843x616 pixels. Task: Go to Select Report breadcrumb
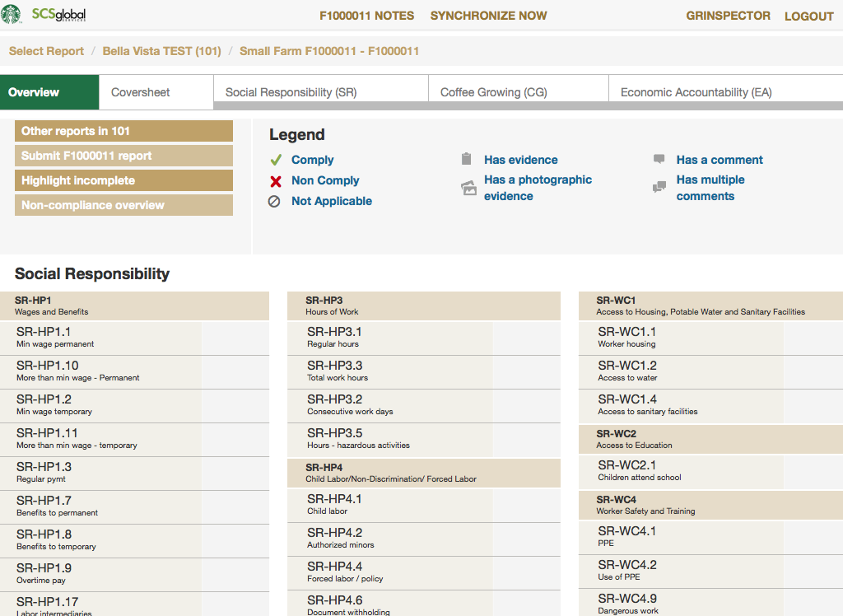coord(46,51)
